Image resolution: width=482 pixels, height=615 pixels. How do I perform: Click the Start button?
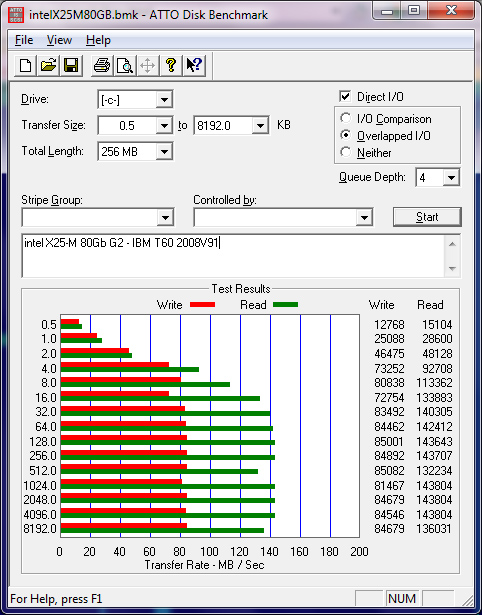click(x=427, y=217)
